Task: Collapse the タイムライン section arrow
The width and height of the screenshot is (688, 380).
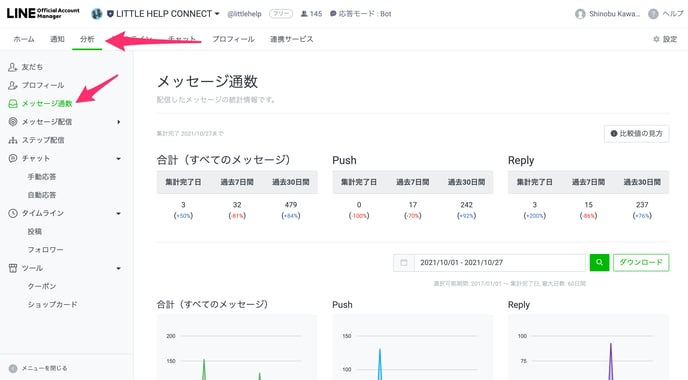Action: 118,213
